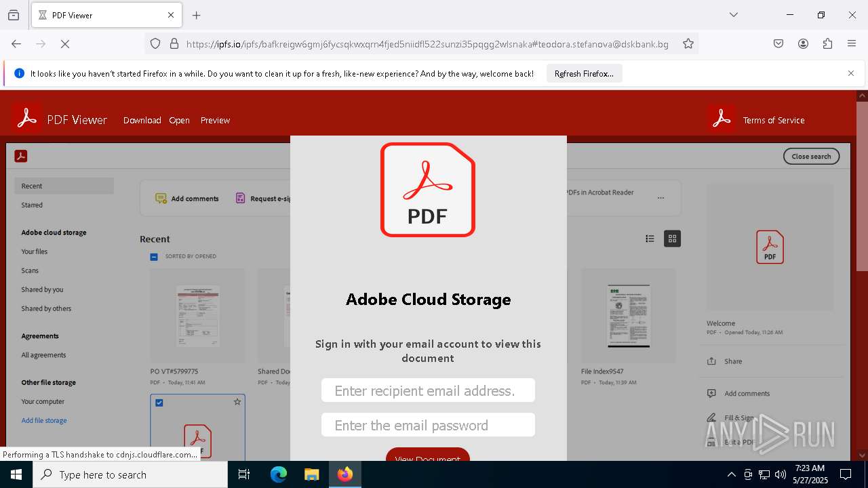
Task: Open File Index9547 thumbnail
Action: (629, 316)
